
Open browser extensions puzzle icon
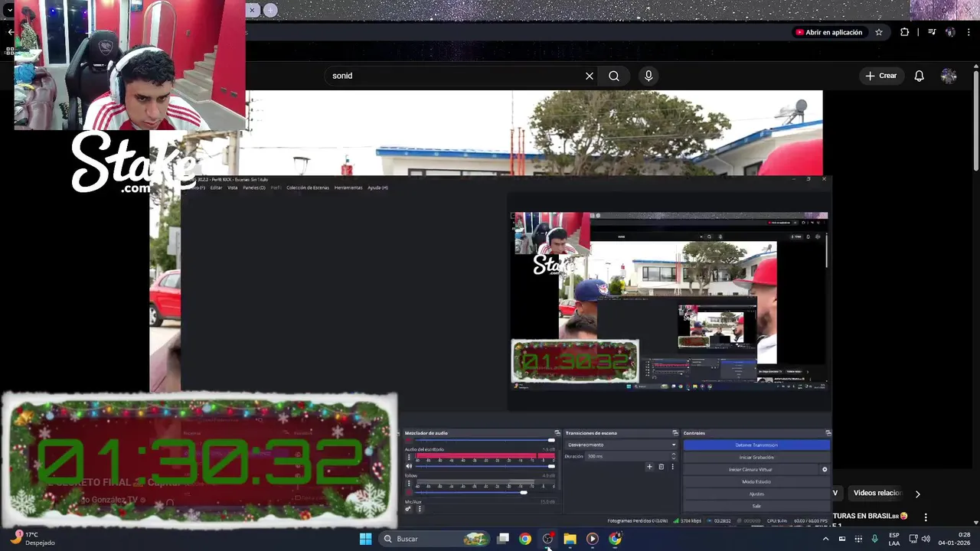[905, 32]
